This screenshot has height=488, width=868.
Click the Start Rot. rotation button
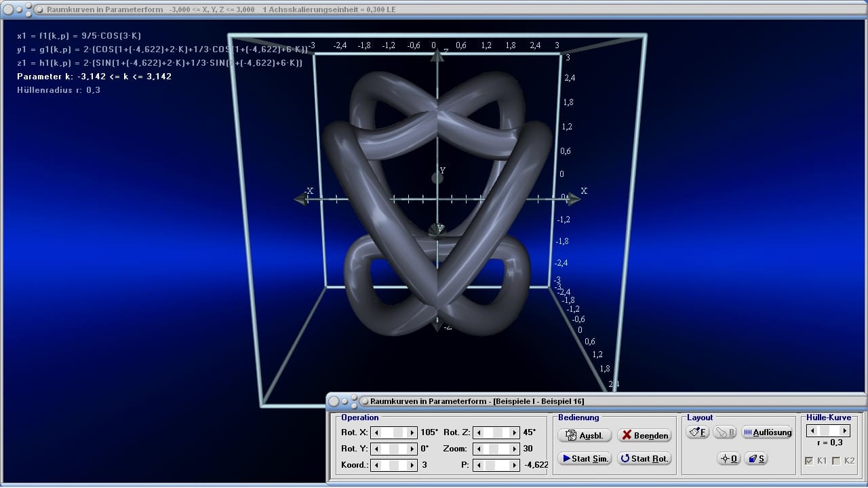coord(644,458)
